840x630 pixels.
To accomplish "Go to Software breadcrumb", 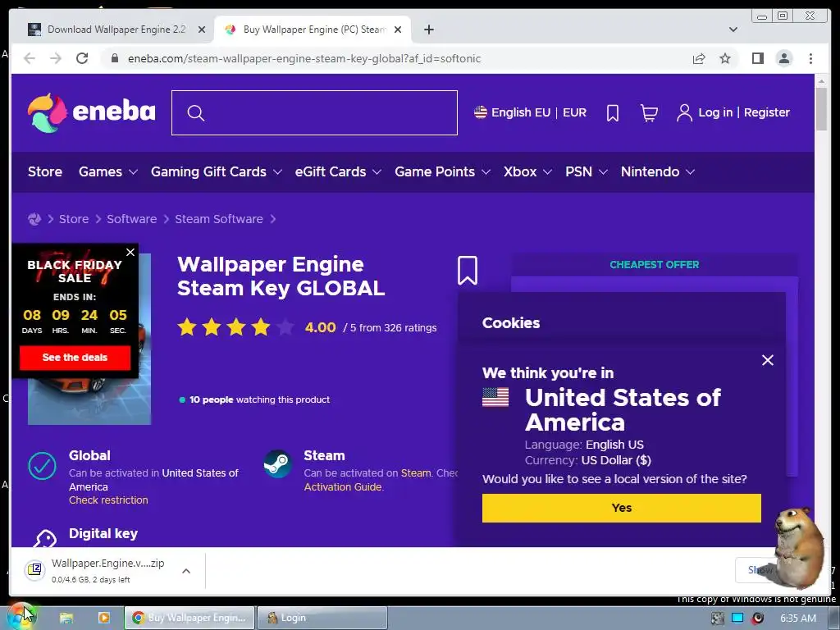I will [132, 219].
